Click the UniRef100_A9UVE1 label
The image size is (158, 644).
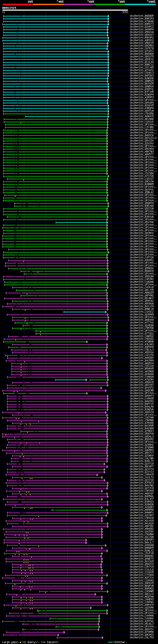point(142,260)
